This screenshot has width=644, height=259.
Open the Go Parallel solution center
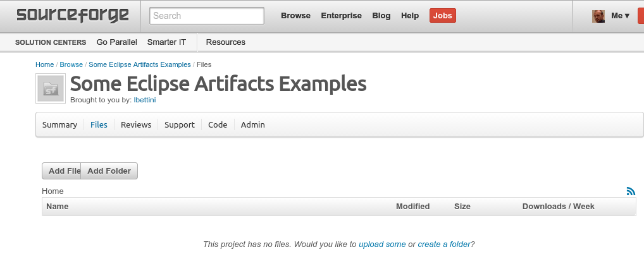[116, 42]
